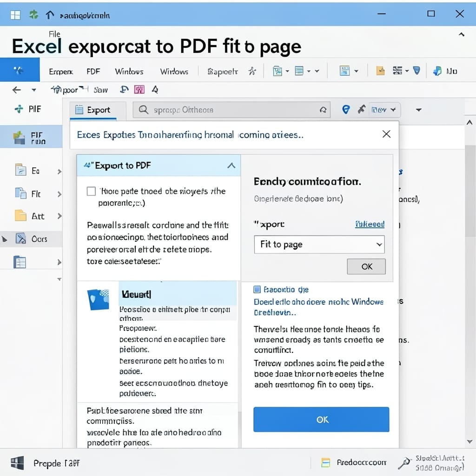Click the large blue OK button
The width and height of the screenshot is (476, 476).
[321, 420]
